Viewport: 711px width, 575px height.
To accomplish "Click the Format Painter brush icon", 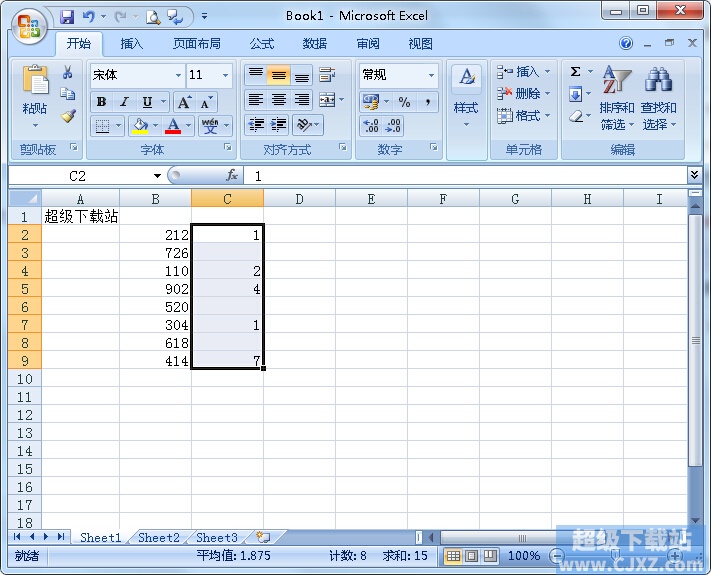I will point(68,116).
